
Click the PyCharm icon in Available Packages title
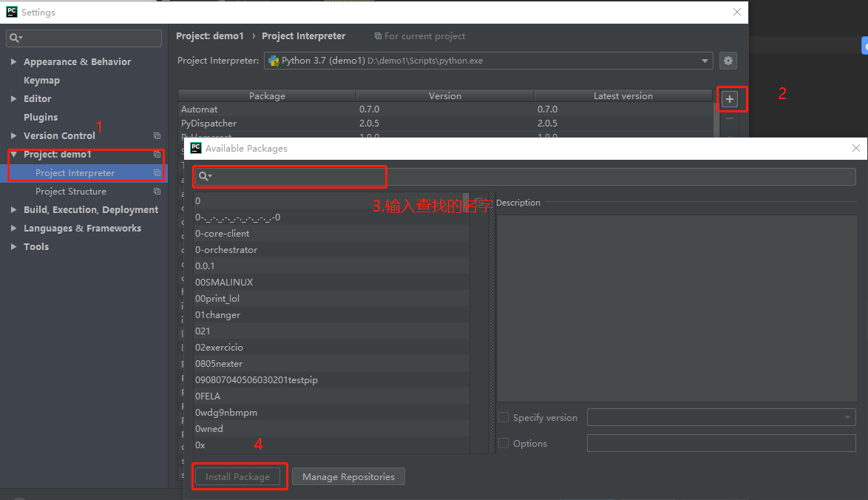196,148
